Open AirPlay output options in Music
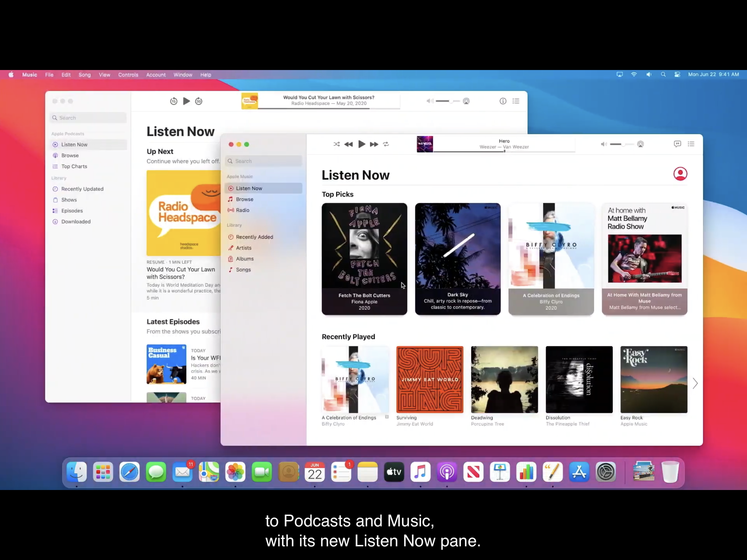 pos(640,144)
